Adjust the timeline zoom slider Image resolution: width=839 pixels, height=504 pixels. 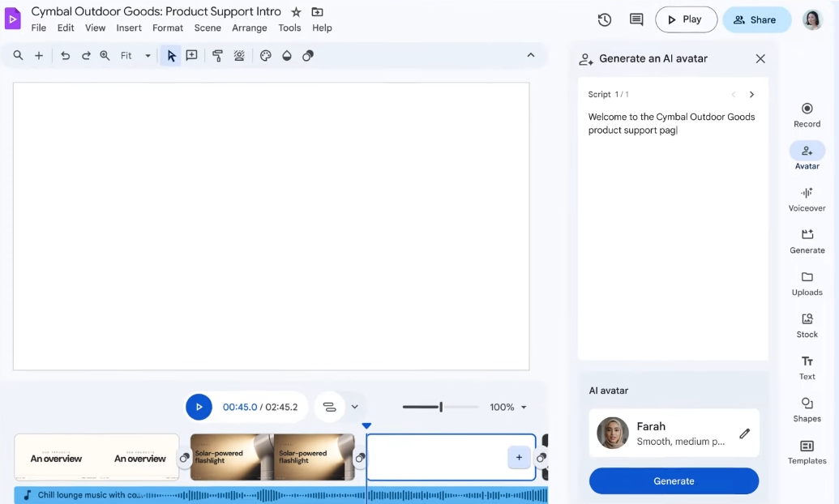[x=440, y=407]
